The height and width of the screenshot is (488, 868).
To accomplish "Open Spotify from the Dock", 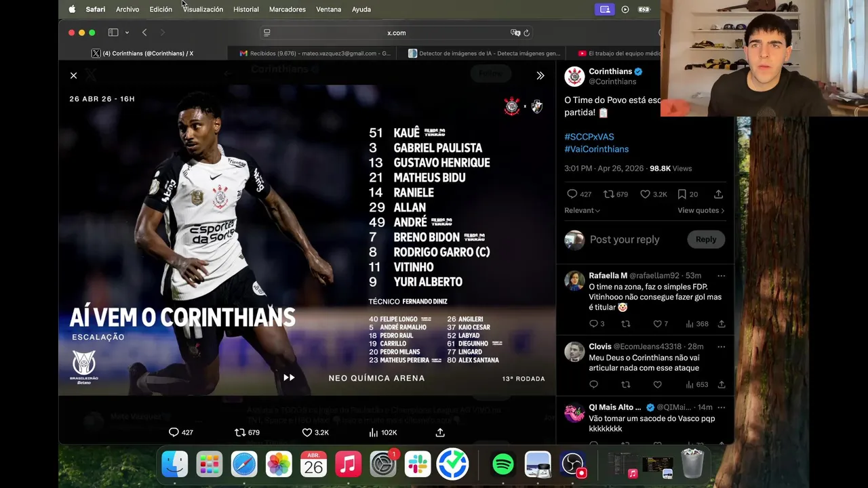I will coord(502,465).
